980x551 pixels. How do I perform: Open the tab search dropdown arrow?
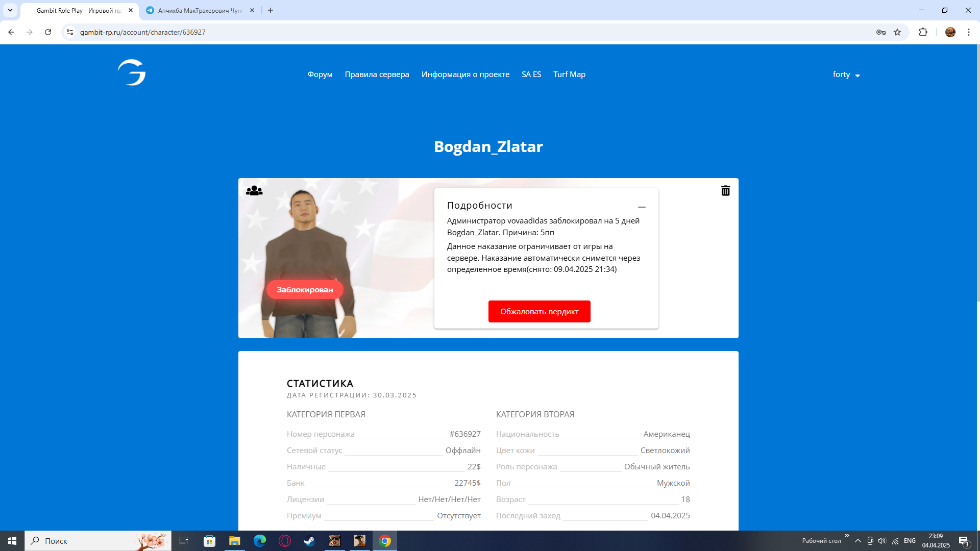(x=10, y=10)
